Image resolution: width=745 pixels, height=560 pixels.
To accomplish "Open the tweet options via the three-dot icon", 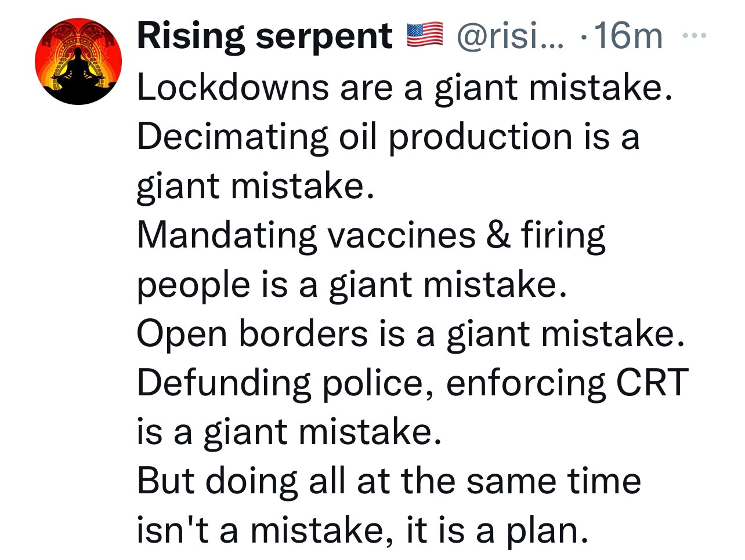I will (694, 35).
